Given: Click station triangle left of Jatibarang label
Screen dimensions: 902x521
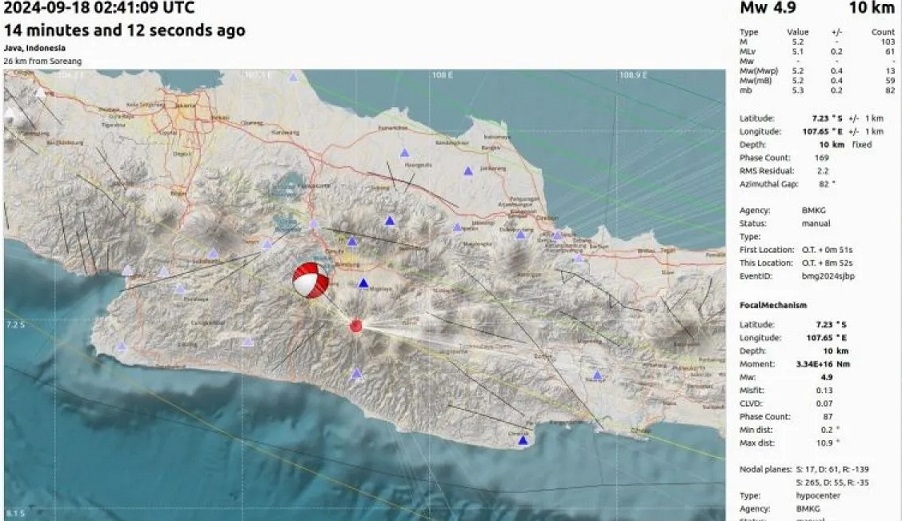Looking at the screenshot, I should tap(468, 171).
